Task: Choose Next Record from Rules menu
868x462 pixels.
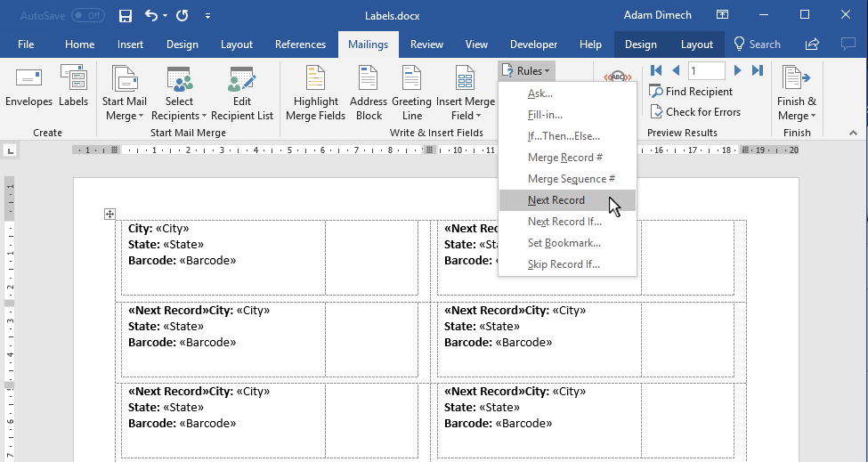Action: (x=556, y=200)
